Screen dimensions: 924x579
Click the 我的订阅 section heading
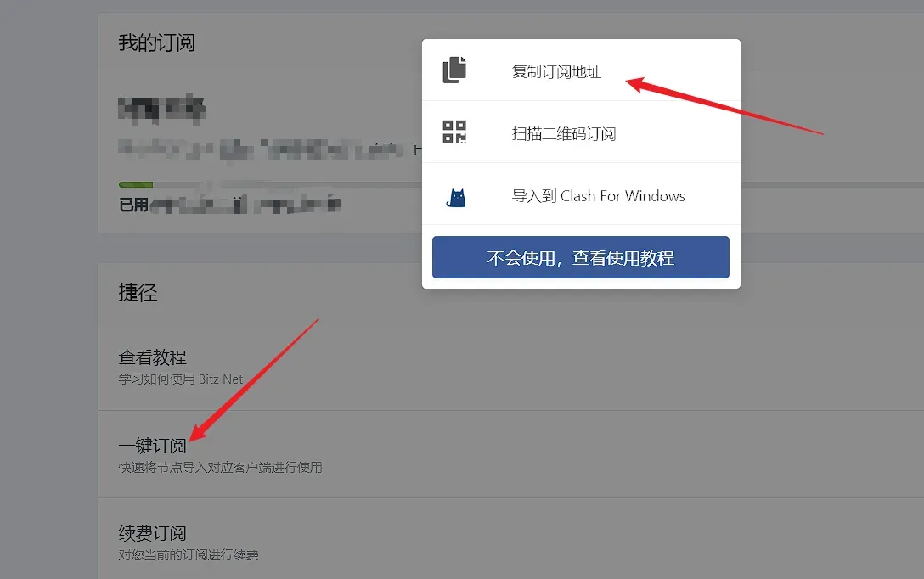coord(157,42)
